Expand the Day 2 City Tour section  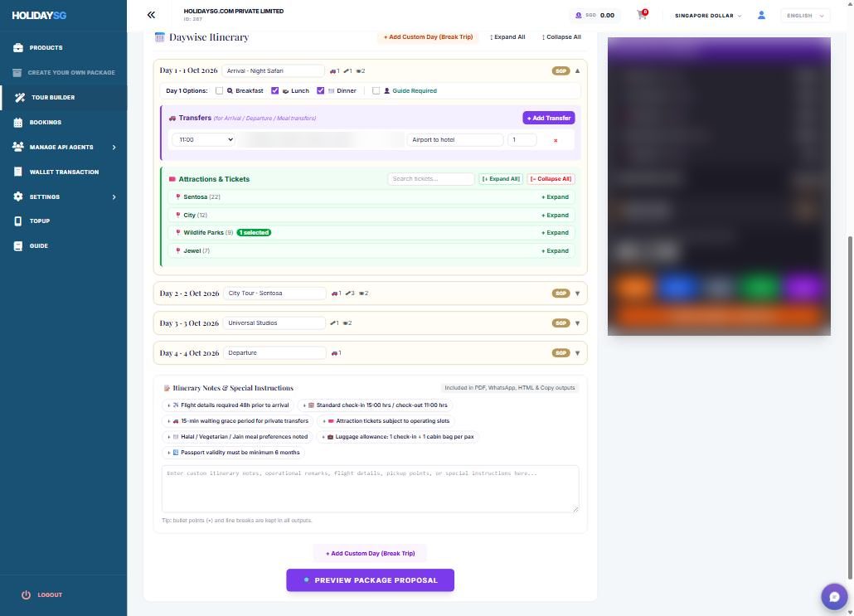click(x=577, y=293)
